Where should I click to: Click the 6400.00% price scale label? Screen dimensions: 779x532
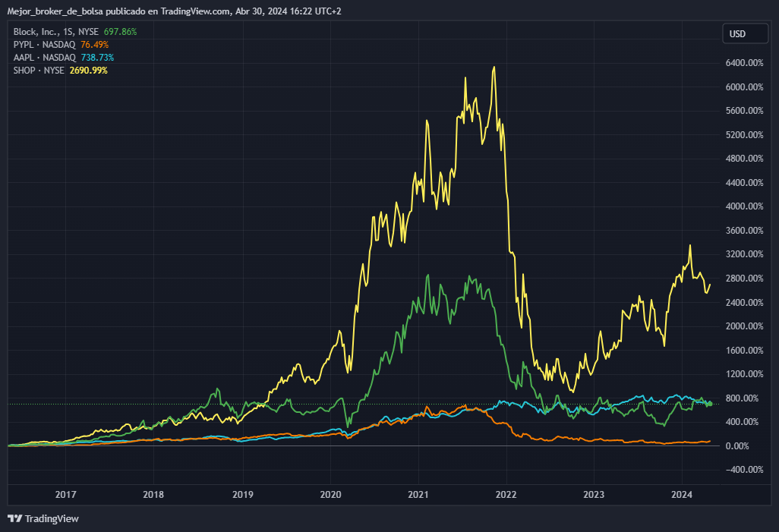coord(744,63)
